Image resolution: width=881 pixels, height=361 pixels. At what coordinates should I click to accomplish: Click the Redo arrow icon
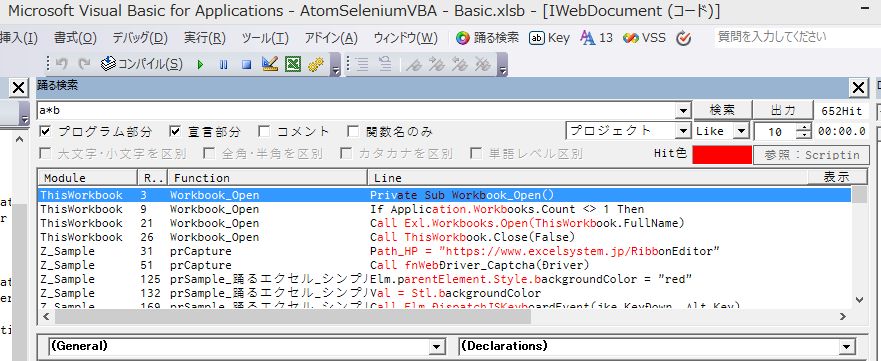(x=84, y=65)
